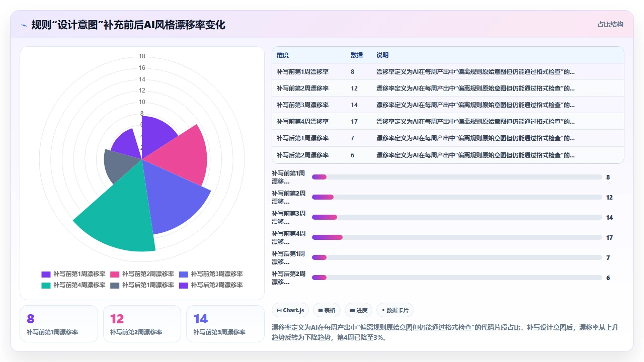
Task: Select table row 补写后第2周漂移率
Action: point(448,155)
